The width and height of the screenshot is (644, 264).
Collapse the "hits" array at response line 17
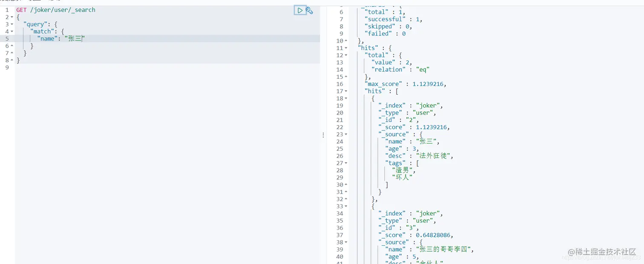[346, 91]
